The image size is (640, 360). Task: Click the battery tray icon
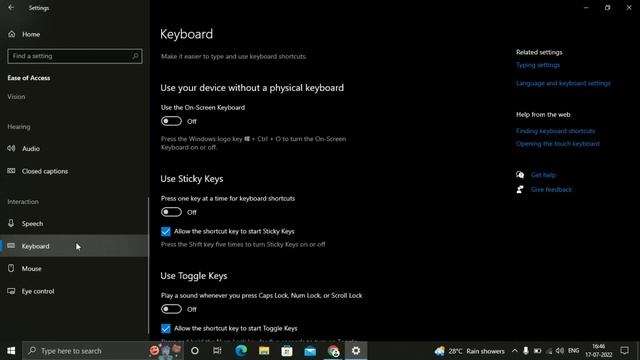(538, 351)
